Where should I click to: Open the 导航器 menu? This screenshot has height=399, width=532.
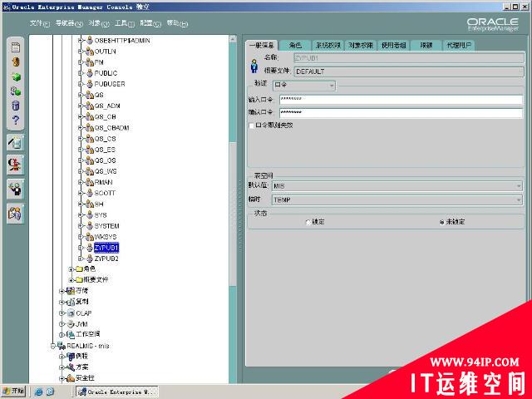[69, 23]
